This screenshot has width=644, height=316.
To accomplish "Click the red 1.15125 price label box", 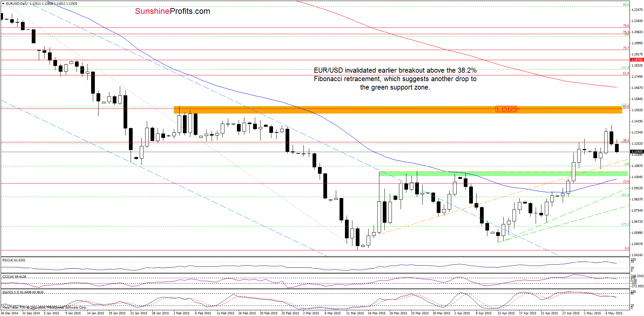I will tap(506, 109).
